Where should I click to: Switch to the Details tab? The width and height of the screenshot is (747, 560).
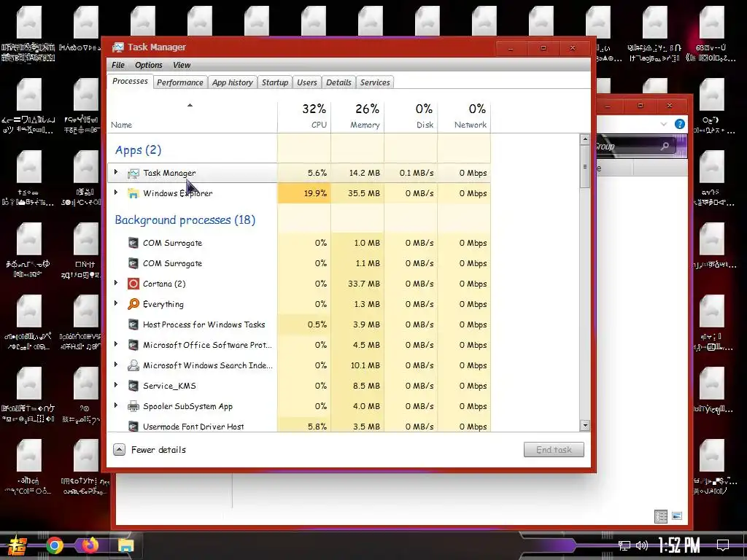[338, 82]
